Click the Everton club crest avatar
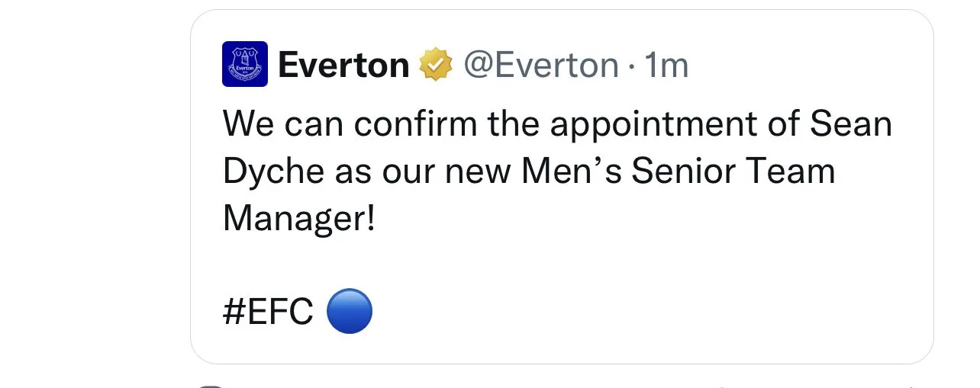The width and height of the screenshot is (980, 388). pyautogui.click(x=244, y=64)
